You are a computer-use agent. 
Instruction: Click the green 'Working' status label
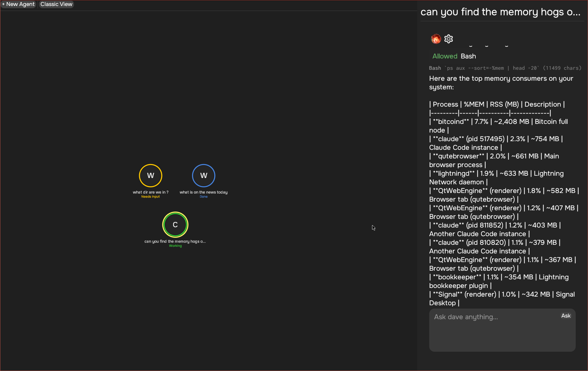175,246
